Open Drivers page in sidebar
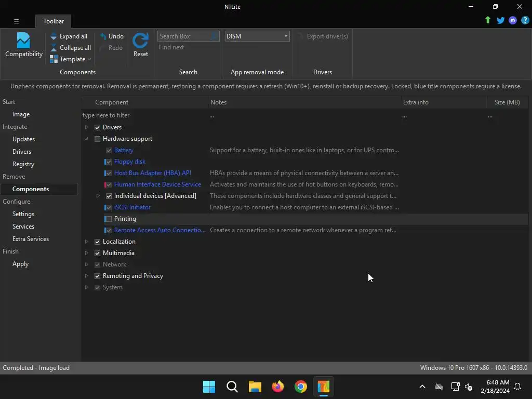This screenshot has width=532, height=399. pos(22,152)
